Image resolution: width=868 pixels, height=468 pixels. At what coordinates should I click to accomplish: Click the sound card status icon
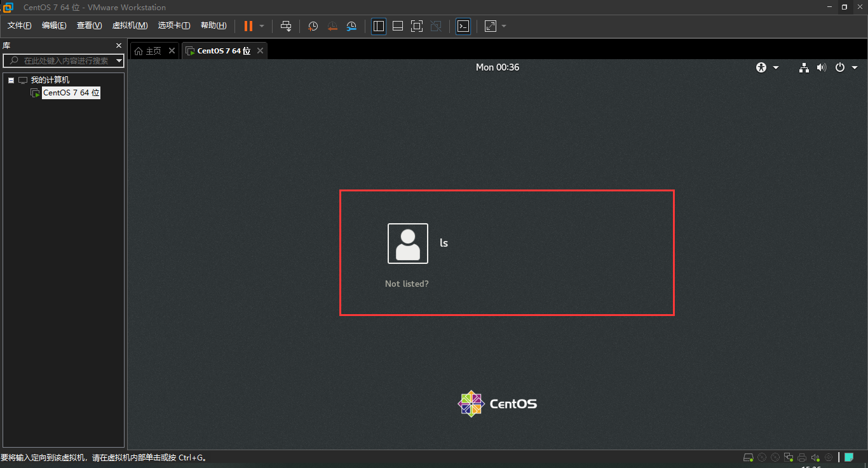tap(815, 457)
